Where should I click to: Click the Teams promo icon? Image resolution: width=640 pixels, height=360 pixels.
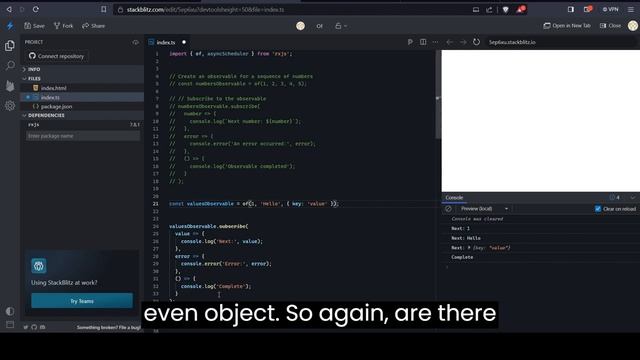click(39, 266)
